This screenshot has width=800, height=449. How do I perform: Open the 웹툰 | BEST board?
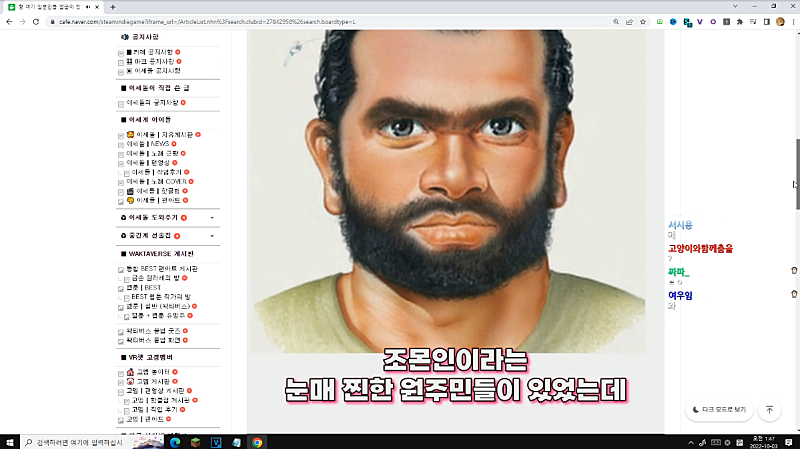[x=143, y=287]
